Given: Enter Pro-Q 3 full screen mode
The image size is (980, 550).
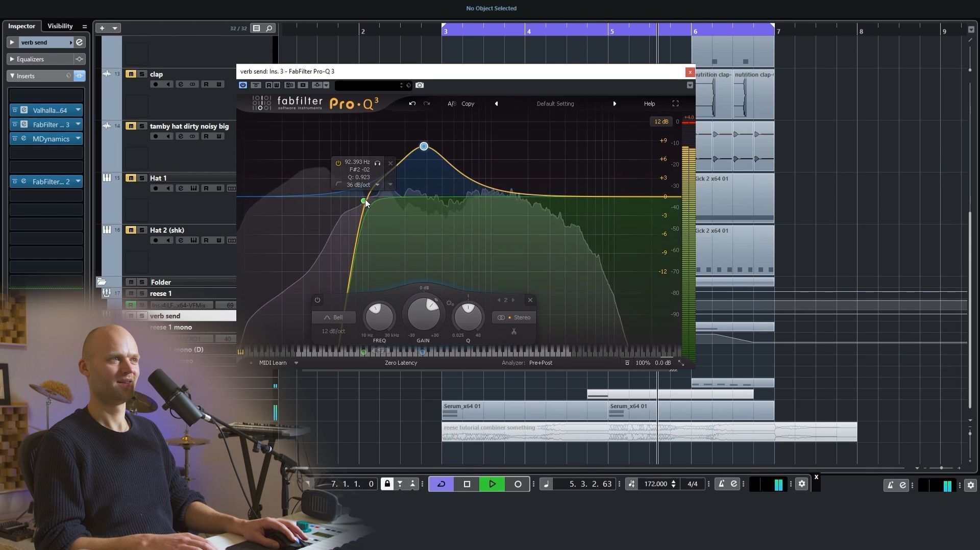Looking at the screenshot, I should point(675,104).
